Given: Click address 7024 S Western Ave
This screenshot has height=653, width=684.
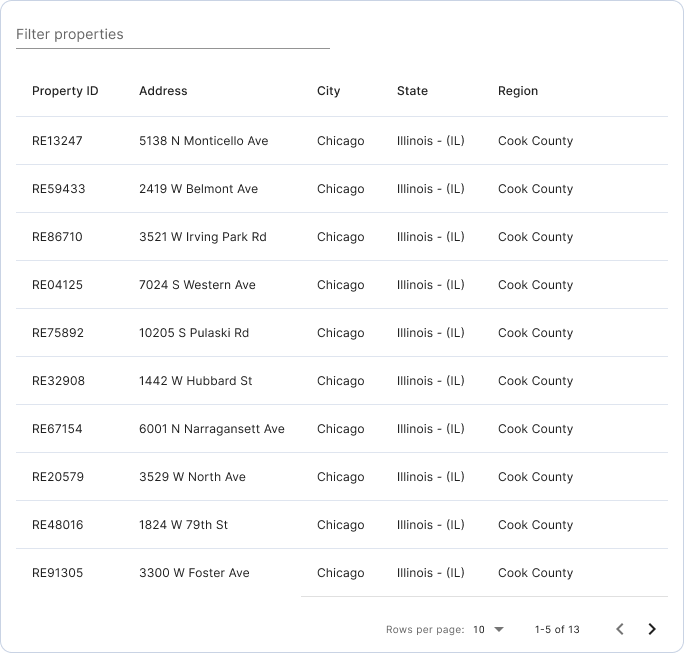Looking at the screenshot, I should pos(197,285).
